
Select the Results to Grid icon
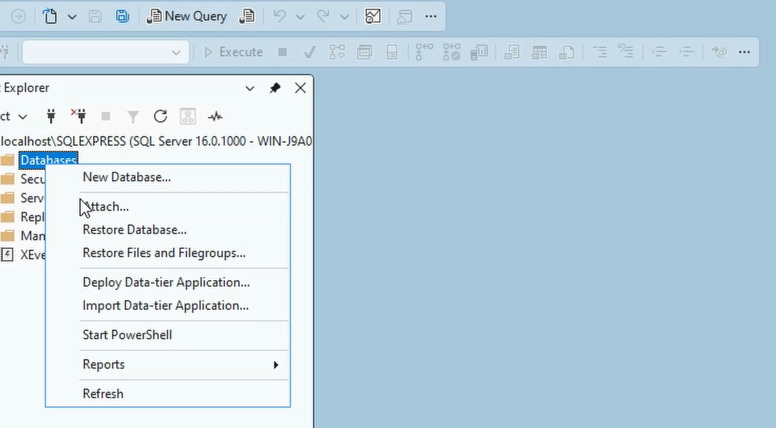pyautogui.click(x=539, y=52)
